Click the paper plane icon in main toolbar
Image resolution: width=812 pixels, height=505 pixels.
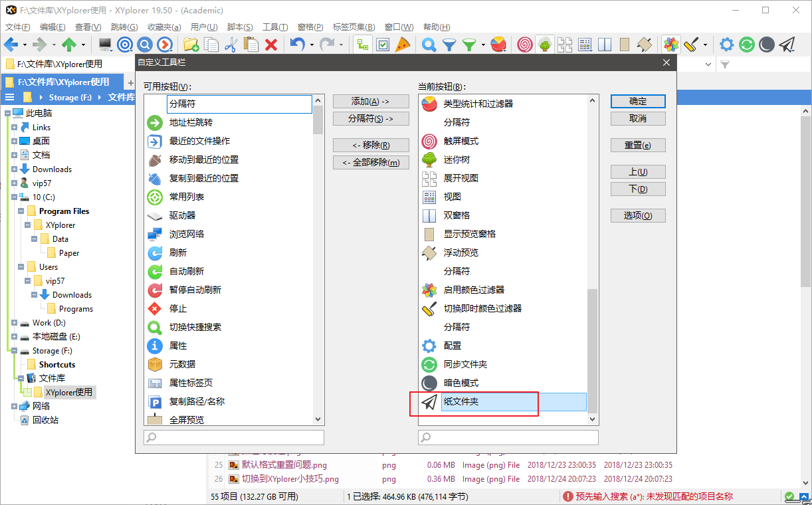787,45
